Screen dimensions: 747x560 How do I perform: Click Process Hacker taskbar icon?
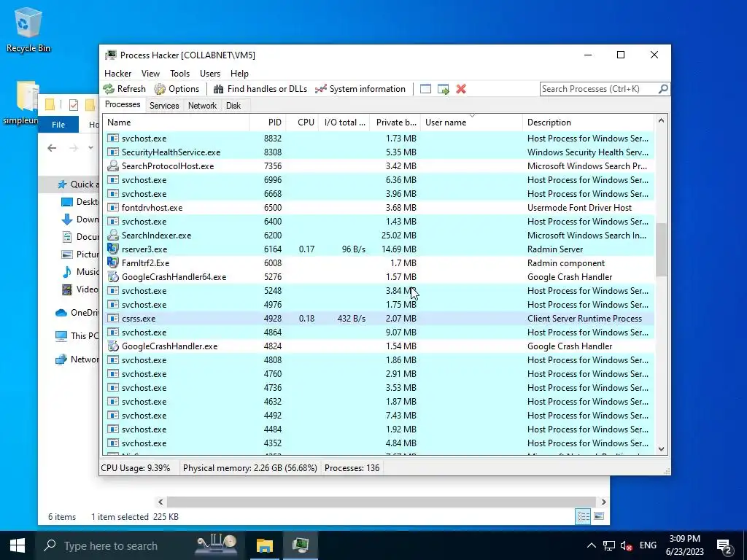pos(301,545)
